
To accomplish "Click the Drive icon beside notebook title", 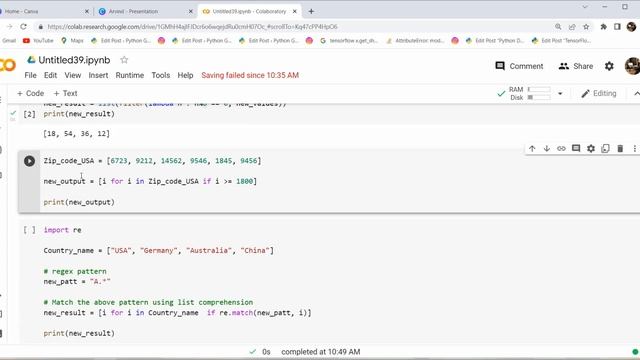I will tap(31, 60).
